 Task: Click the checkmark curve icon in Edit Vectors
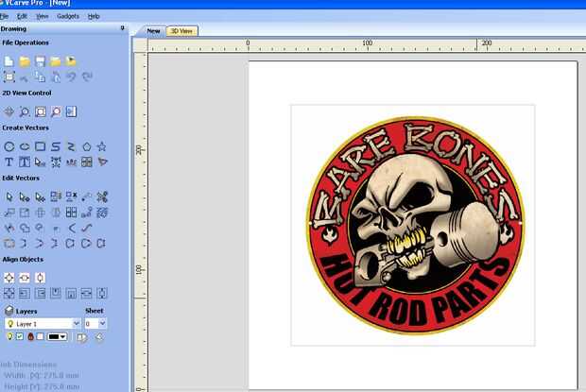pyautogui.click(x=87, y=228)
